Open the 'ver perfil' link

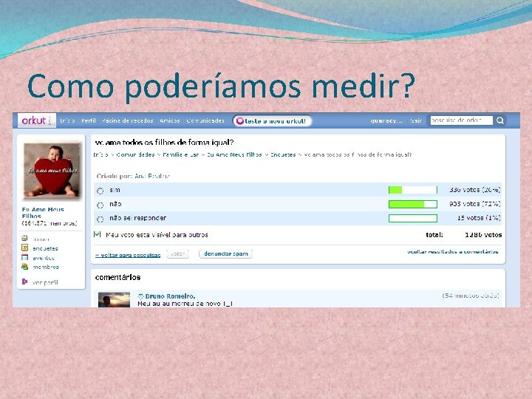tap(45, 282)
